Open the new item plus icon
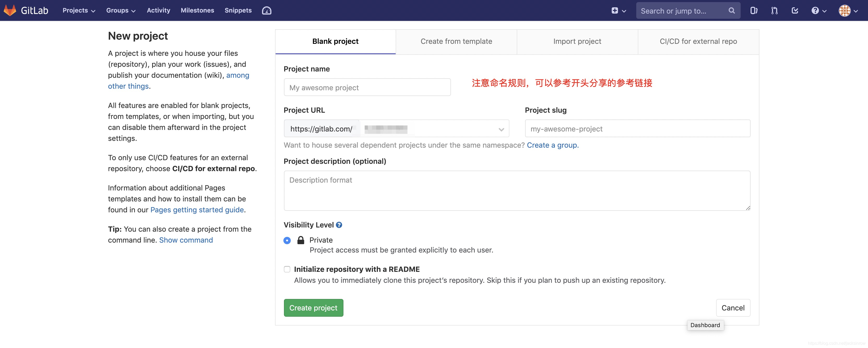The width and height of the screenshot is (868, 348). click(x=616, y=10)
